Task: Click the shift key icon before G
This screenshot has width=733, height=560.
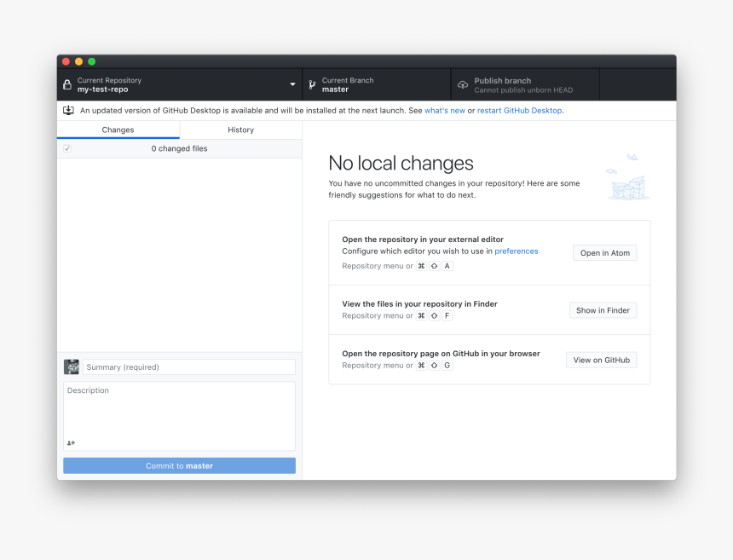Action: pyautogui.click(x=435, y=366)
